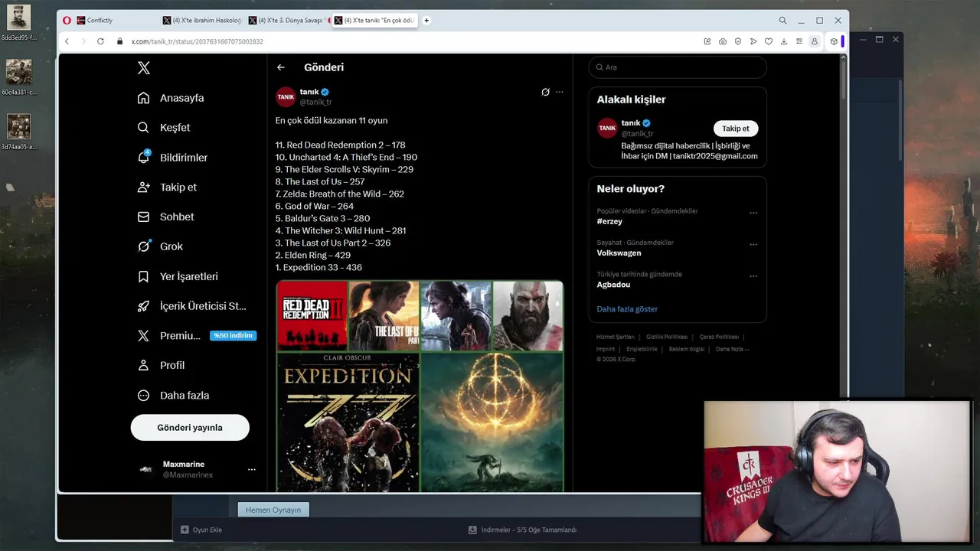Follow tanık with the Takip et button
This screenshot has width=980, height=551.
pos(736,129)
